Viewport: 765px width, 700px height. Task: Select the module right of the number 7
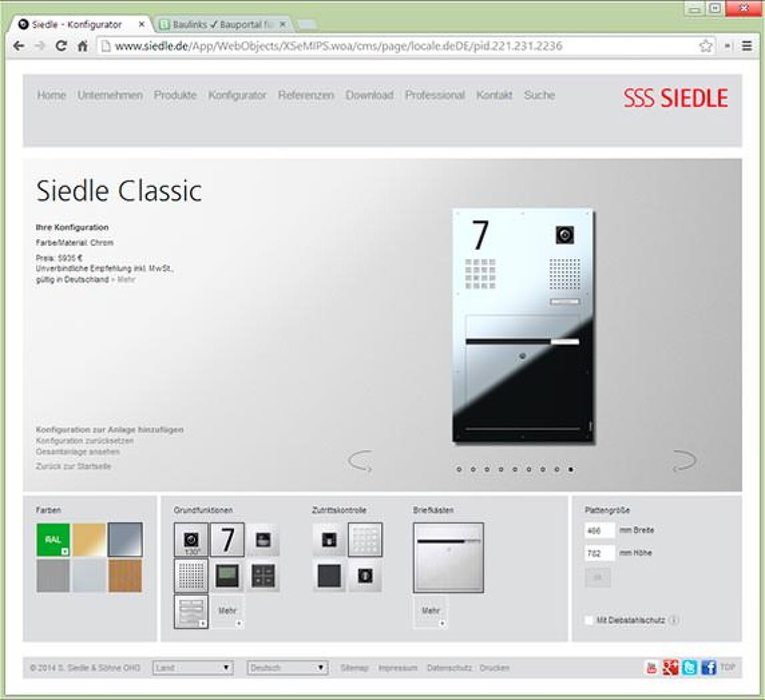(x=263, y=539)
